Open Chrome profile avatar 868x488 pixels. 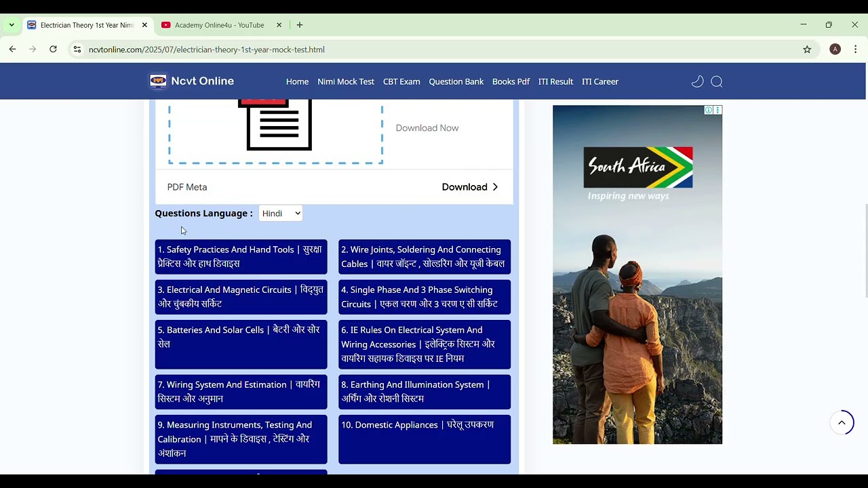click(x=835, y=49)
